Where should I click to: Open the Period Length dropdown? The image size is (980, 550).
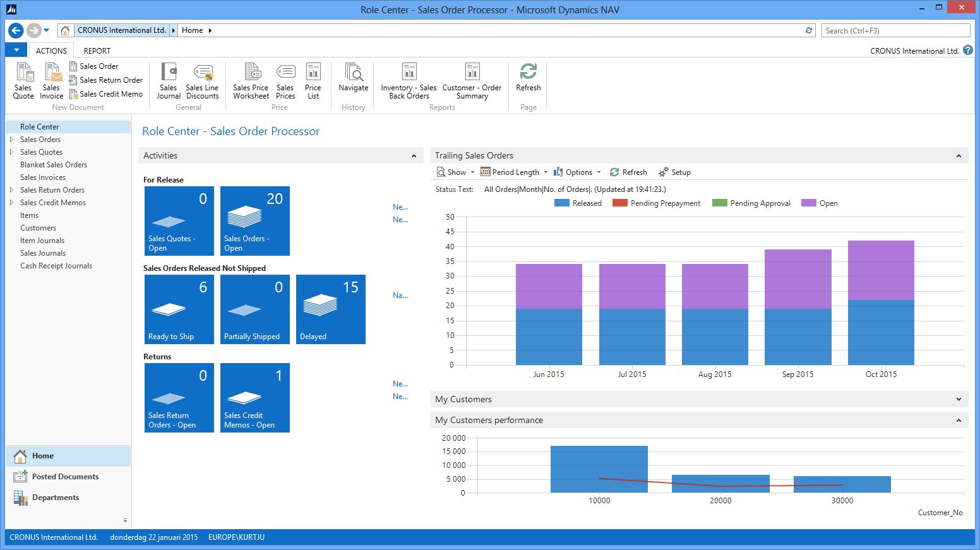(x=513, y=172)
